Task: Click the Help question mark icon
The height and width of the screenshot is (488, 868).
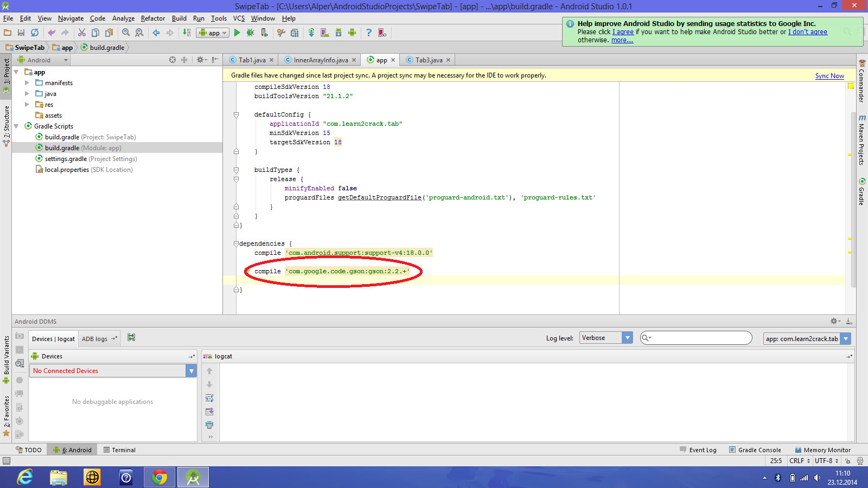Action: click(x=369, y=33)
